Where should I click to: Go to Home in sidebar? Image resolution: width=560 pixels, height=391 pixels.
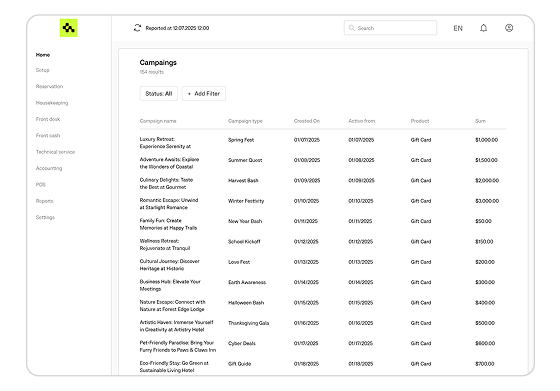[x=43, y=55]
